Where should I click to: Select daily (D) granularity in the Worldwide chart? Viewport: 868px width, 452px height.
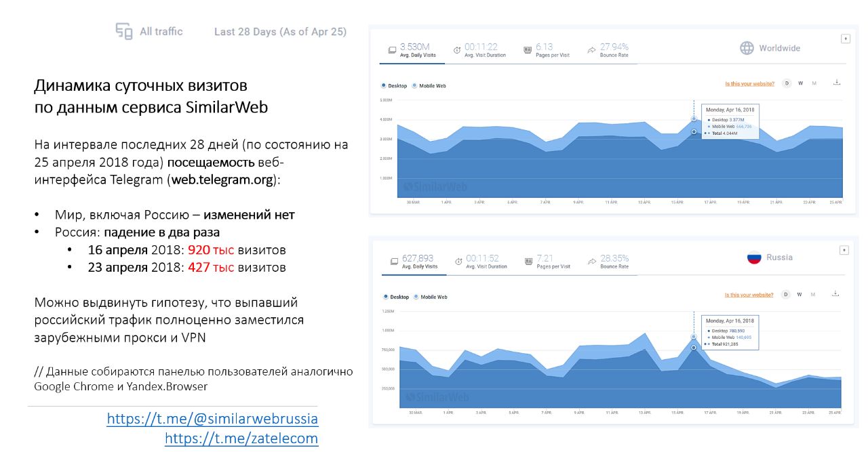pos(787,83)
